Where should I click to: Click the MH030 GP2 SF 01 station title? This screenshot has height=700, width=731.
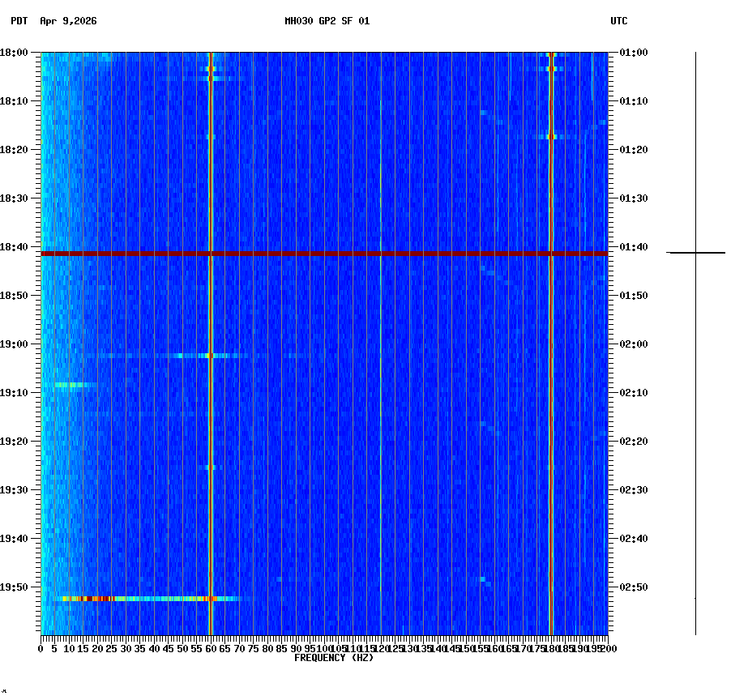coord(327,22)
